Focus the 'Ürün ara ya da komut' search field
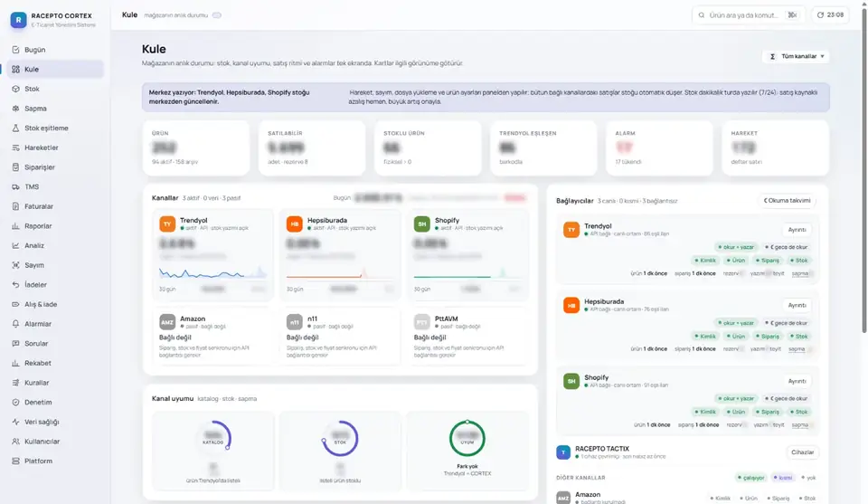 748,15
